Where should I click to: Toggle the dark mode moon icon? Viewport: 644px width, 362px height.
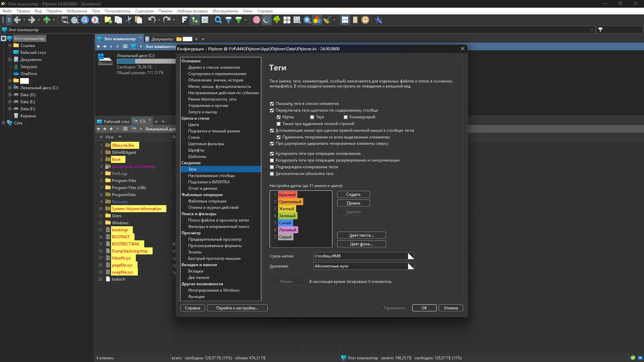(x=266, y=20)
